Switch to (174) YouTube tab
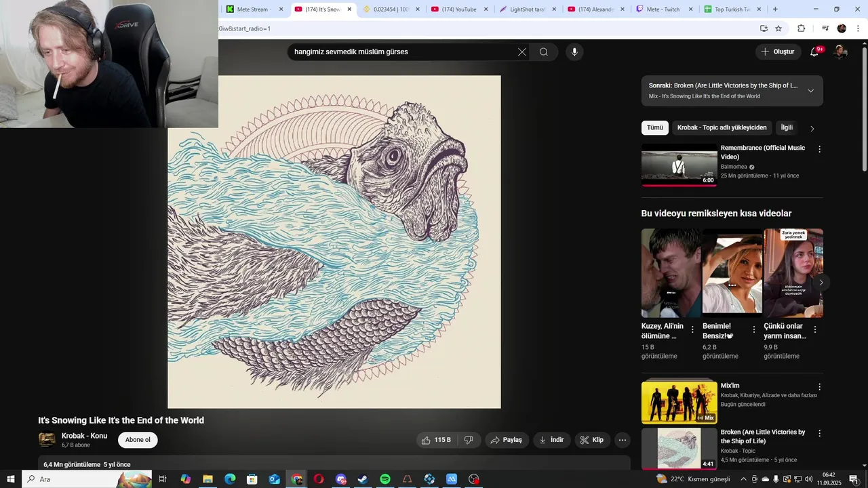868x488 pixels. (459, 9)
